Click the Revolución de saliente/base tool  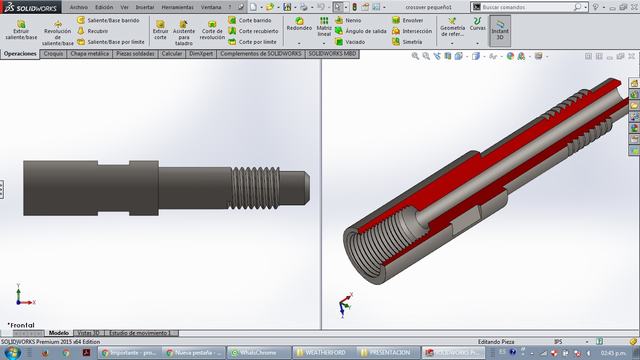(58, 33)
